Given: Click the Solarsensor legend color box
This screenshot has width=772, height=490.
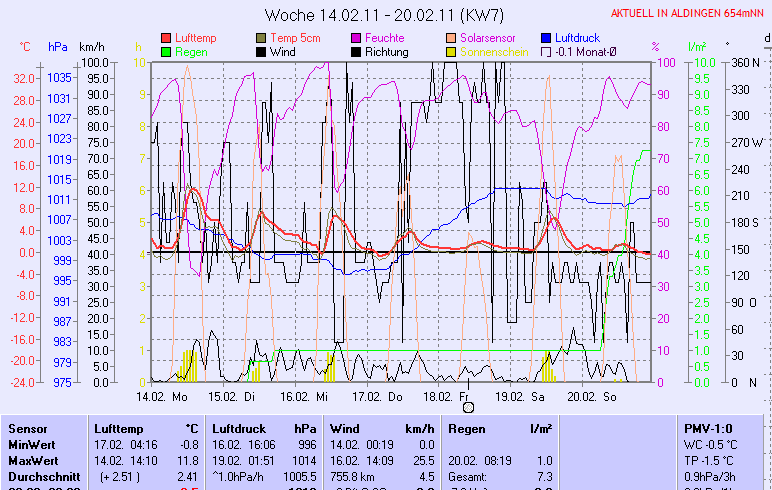Looking at the screenshot, I should point(452,37).
